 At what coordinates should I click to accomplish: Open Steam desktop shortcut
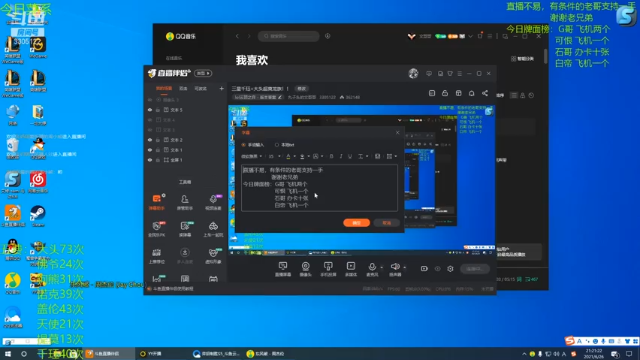(38, 216)
